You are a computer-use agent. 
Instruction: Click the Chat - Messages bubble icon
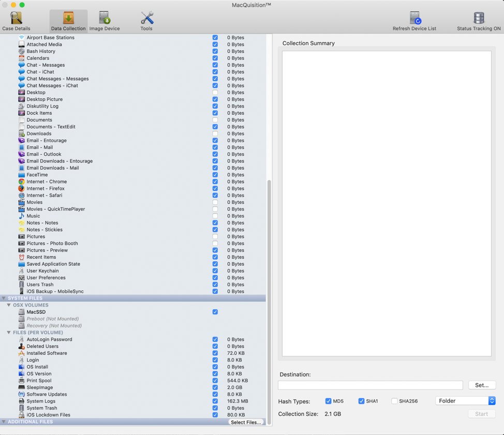click(x=22, y=65)
